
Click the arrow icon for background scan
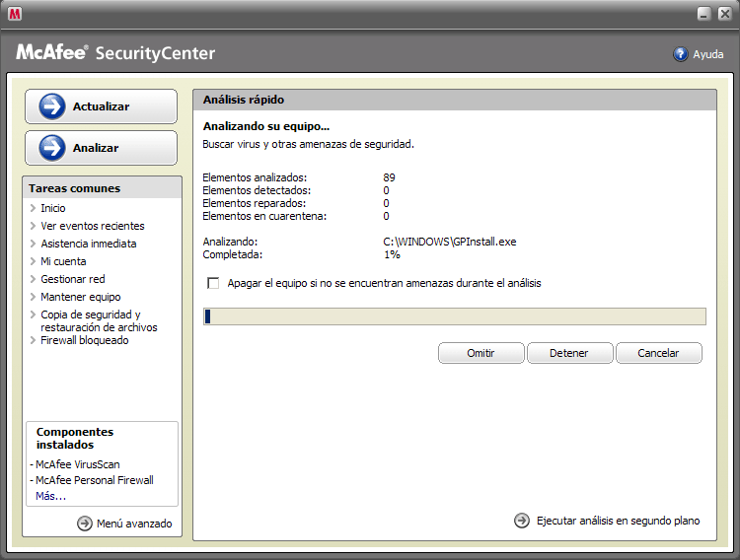coord(522,521)
